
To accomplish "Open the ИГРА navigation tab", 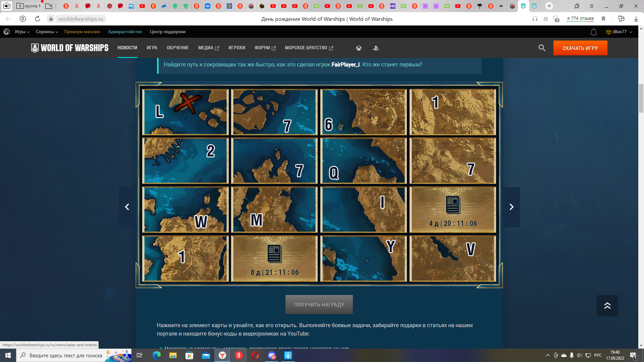I will [152, 48].
